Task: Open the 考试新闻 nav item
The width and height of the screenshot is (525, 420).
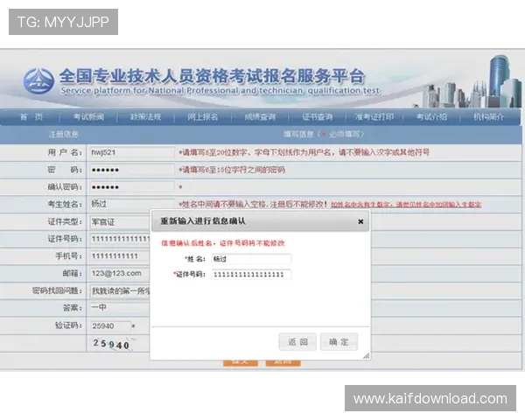Action: pyautogui.click(x=88, y=117)
